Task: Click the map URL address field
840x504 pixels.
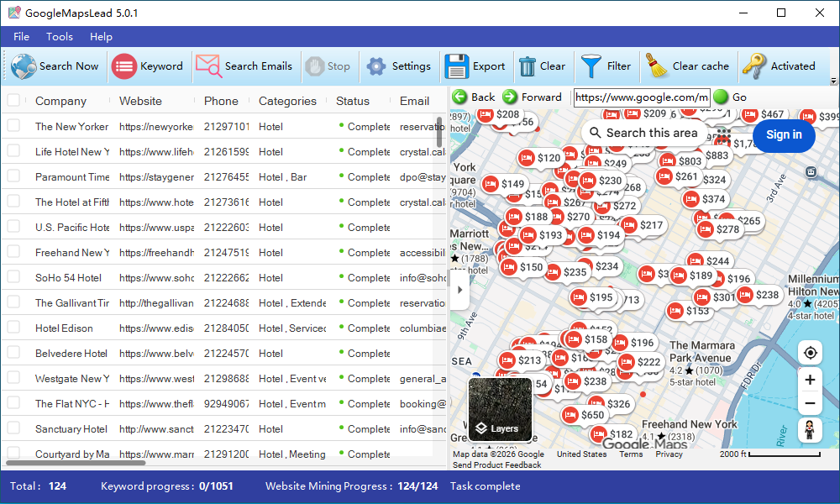Action: coord(642,97)
